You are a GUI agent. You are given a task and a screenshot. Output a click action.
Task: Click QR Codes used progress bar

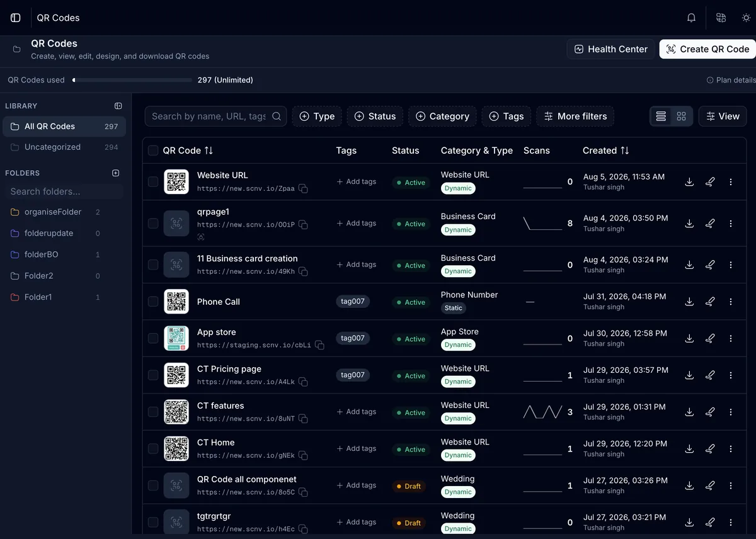132,80
